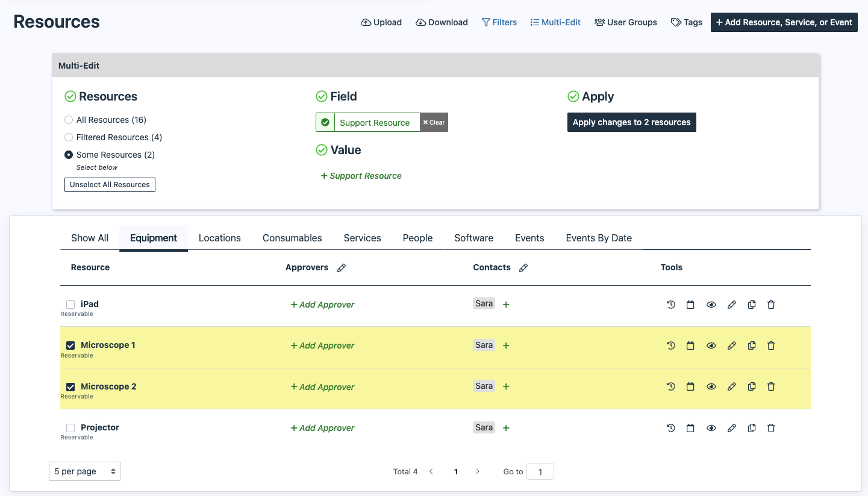The width and height of the screenshot is (868, 496).
Task: Click the history icon for iPad
Action: pyautogui.click(x=671, y=305)
